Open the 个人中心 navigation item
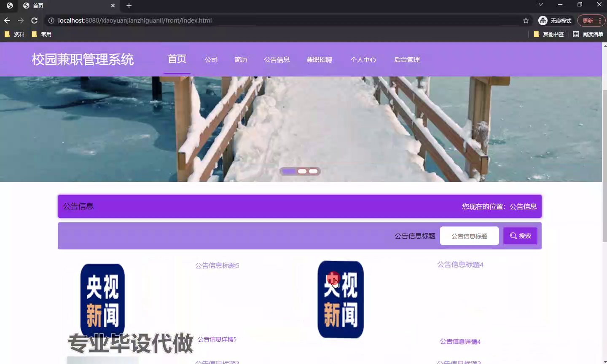This screenshot has height=364, width=607. (x=363, y=59)
